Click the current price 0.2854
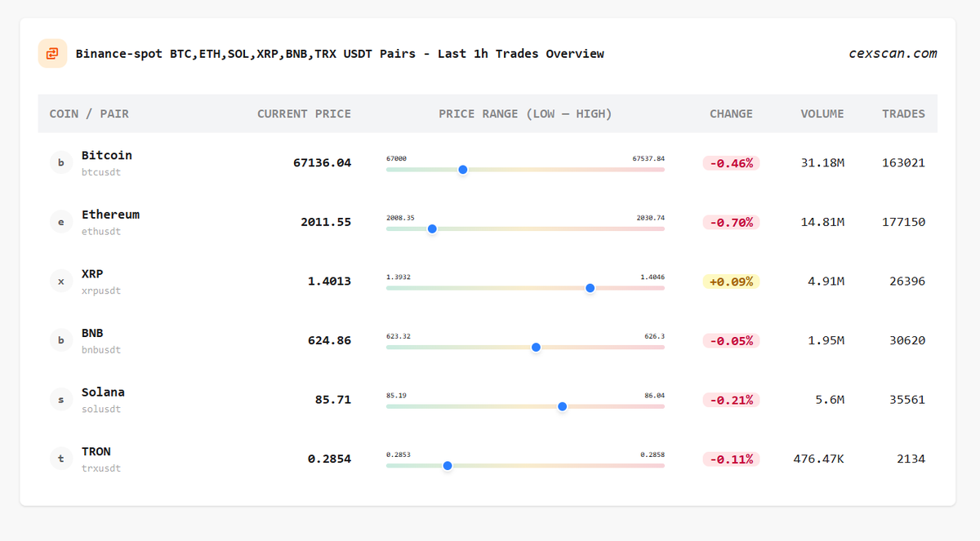980x541 pixels. (329, 459)
